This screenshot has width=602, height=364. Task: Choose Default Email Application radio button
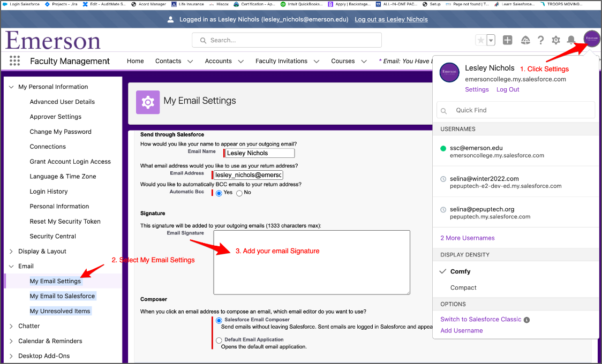219,340
